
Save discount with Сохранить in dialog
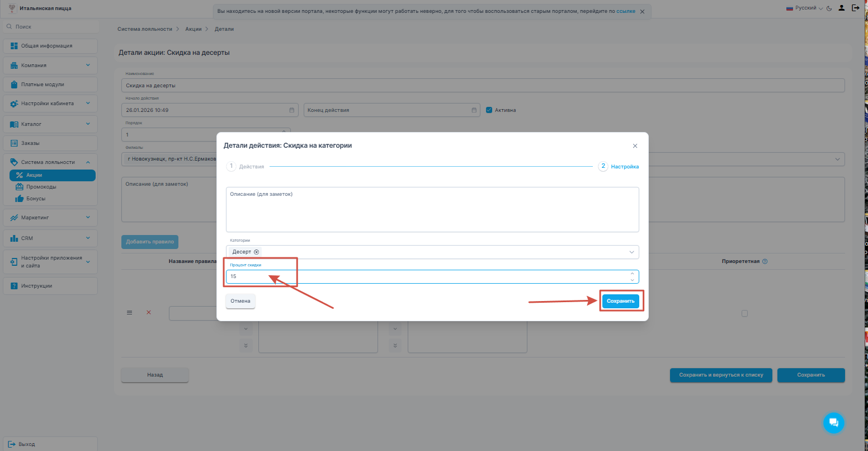coord(621,301)
